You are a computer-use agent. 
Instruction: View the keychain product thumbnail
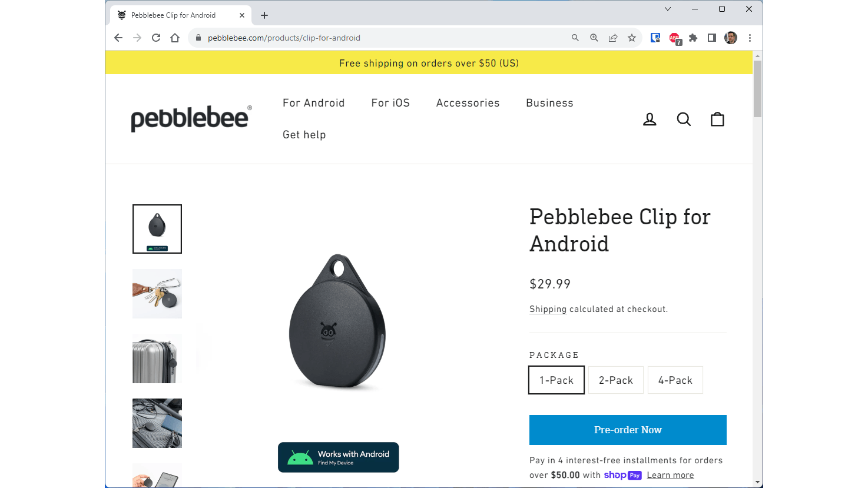pos(157,294)
